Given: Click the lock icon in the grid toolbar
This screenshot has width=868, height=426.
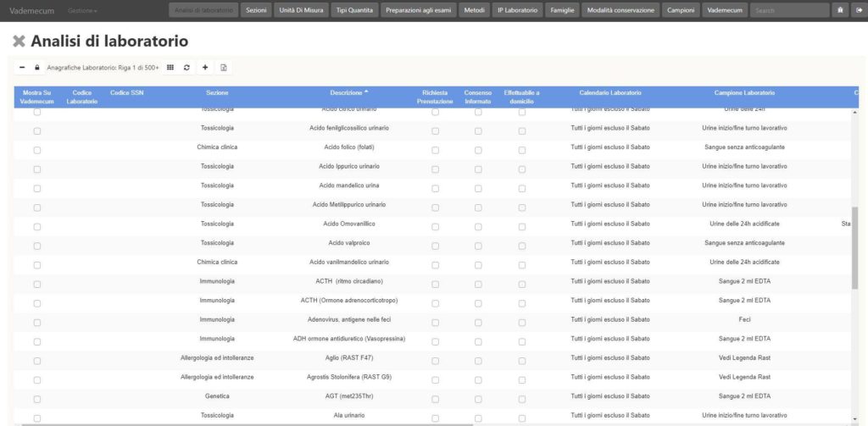Looking at the screenshot, I should 36,67.
